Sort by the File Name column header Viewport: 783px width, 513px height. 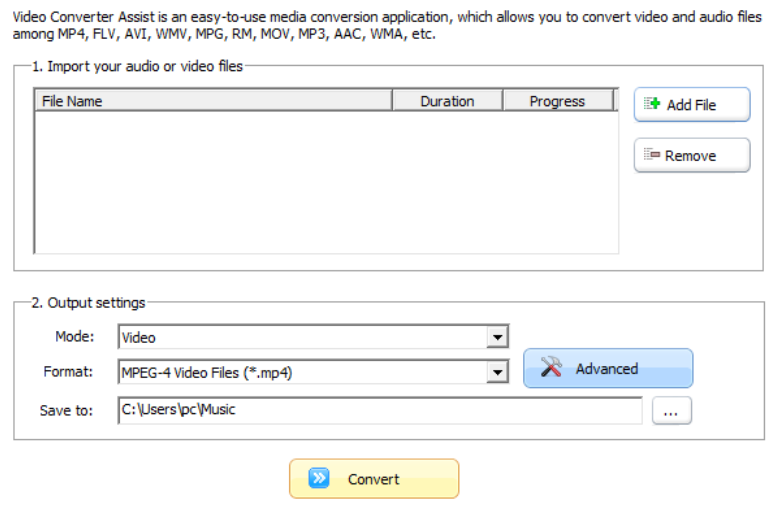[x=212, y=101]
